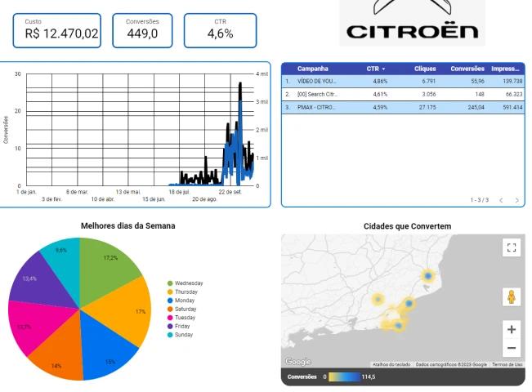This screenshot has height=392, width=532.
Task: Click the Google logo on map
Action: click(298, 362)
